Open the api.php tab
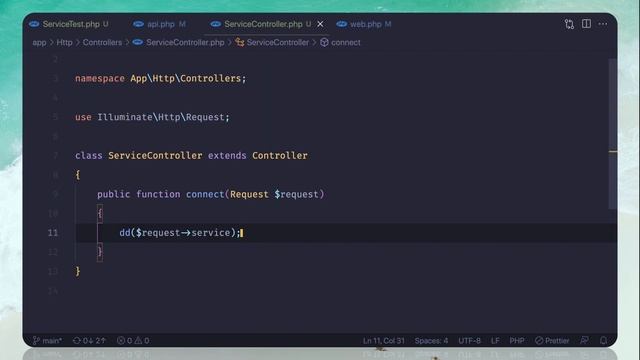The image size is (640, 360). [160, 24]
